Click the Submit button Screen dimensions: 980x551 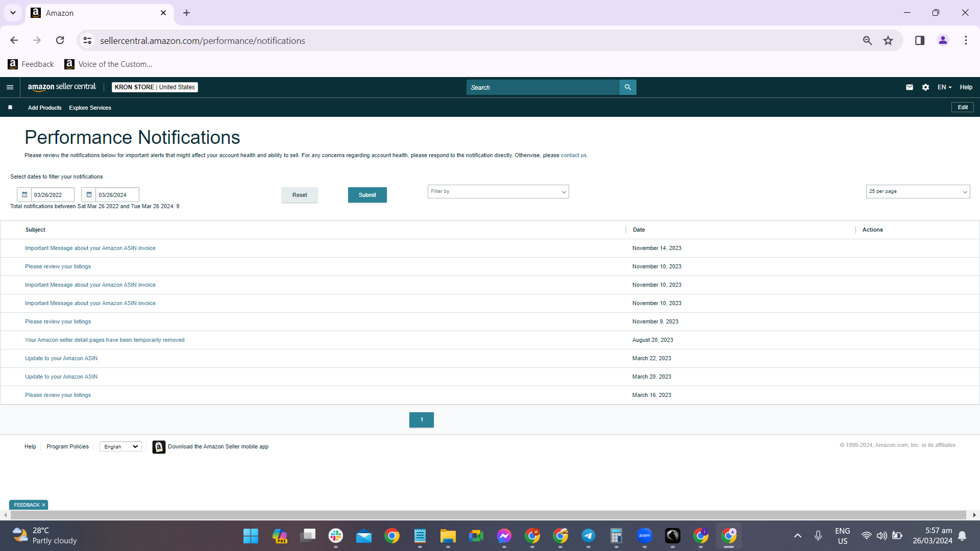(x=367, y=195)
